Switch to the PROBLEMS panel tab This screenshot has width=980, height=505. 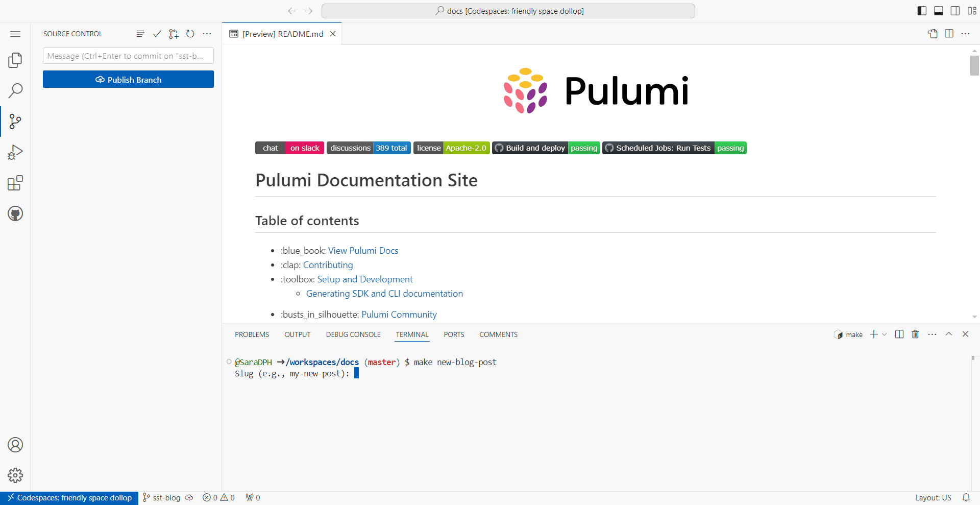(252, 334)
